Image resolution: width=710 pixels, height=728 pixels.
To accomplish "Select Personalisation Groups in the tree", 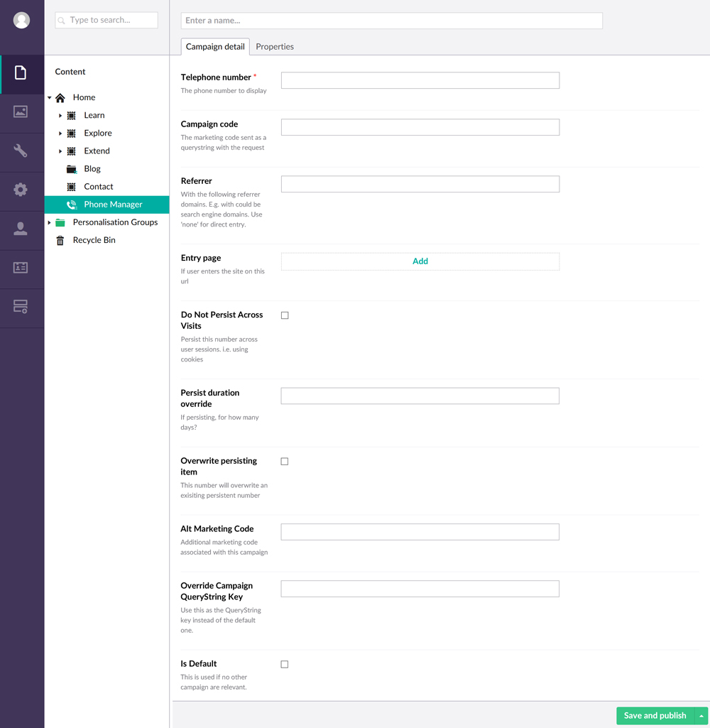I will [115, 222].
